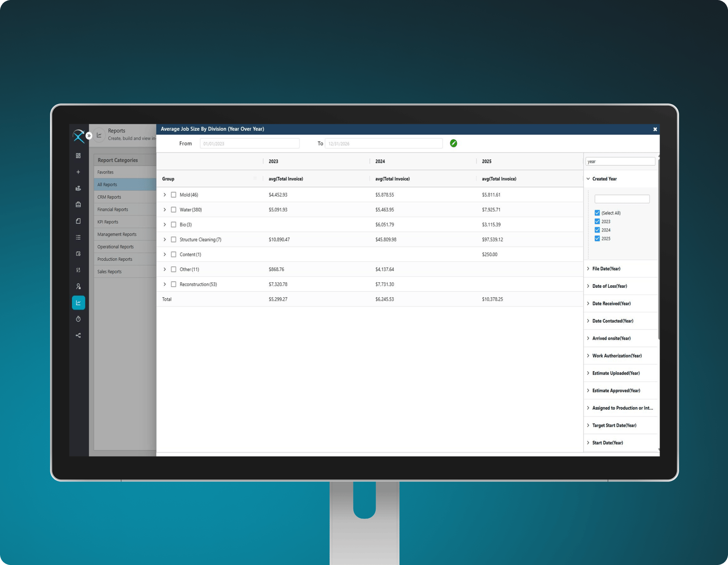Click the plus icon in sidebar
Image resolution: width=728 pixels, height=565 pixels.
[78, 172]
